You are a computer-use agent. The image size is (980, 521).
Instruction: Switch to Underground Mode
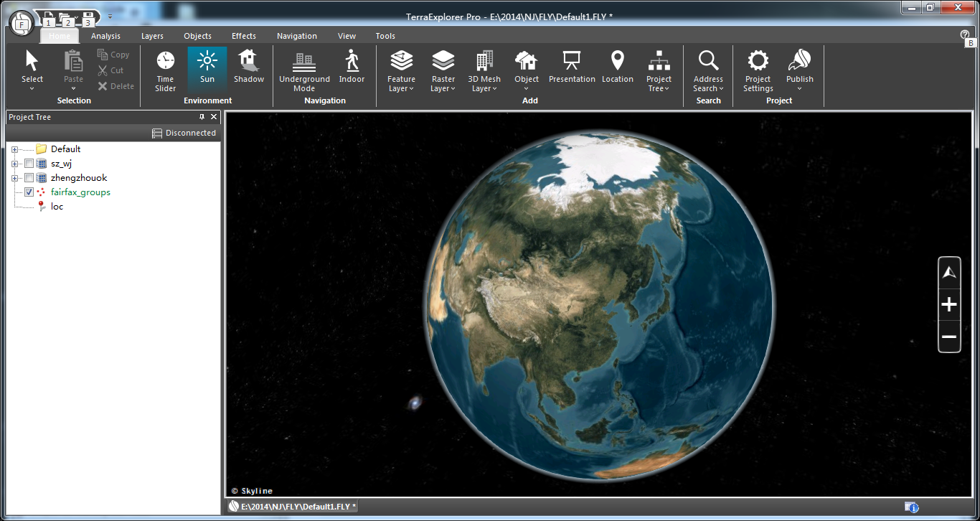click(x=304, y=70)
